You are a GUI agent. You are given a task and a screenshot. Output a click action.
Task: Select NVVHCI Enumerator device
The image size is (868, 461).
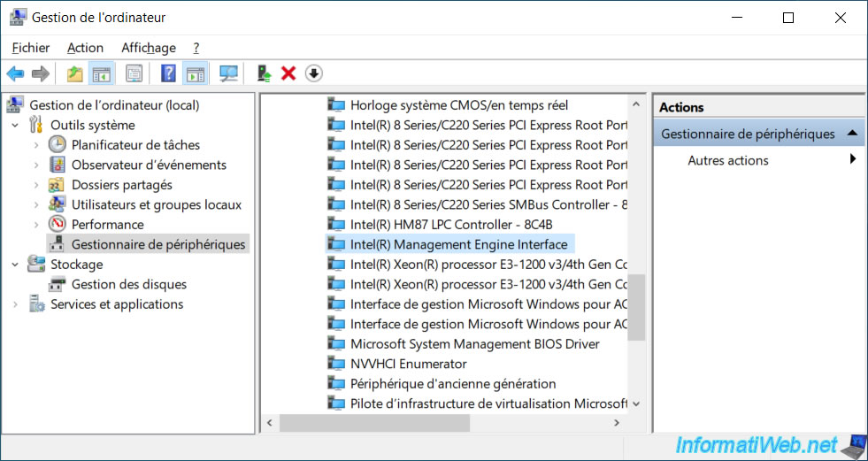(408, 365)
